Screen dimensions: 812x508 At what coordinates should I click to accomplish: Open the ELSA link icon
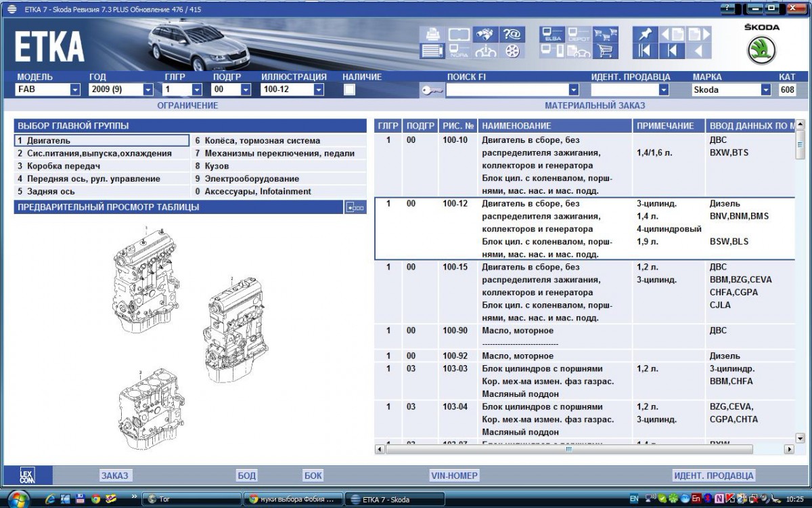coord(551,35)
